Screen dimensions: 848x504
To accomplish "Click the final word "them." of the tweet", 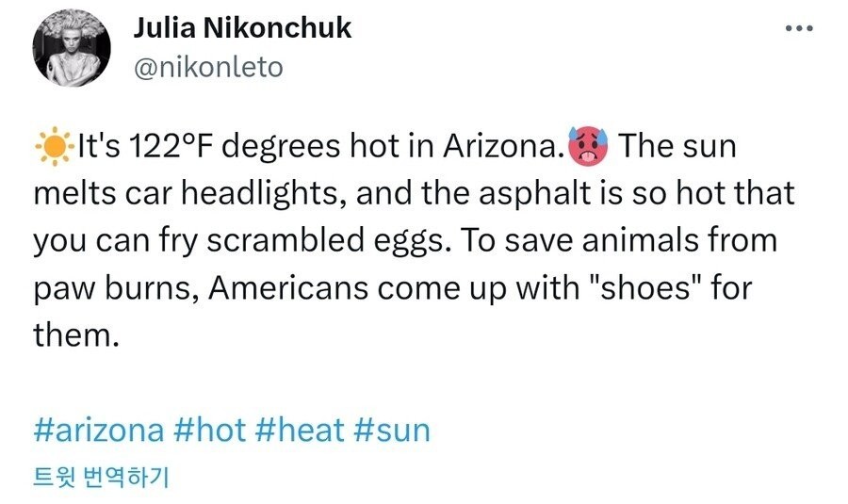I will point(78,334).
